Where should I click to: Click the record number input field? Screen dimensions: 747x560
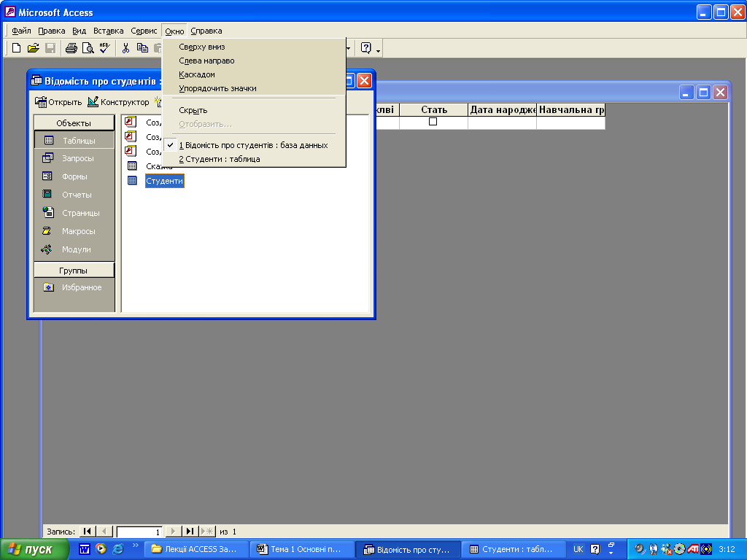[139, 532]
